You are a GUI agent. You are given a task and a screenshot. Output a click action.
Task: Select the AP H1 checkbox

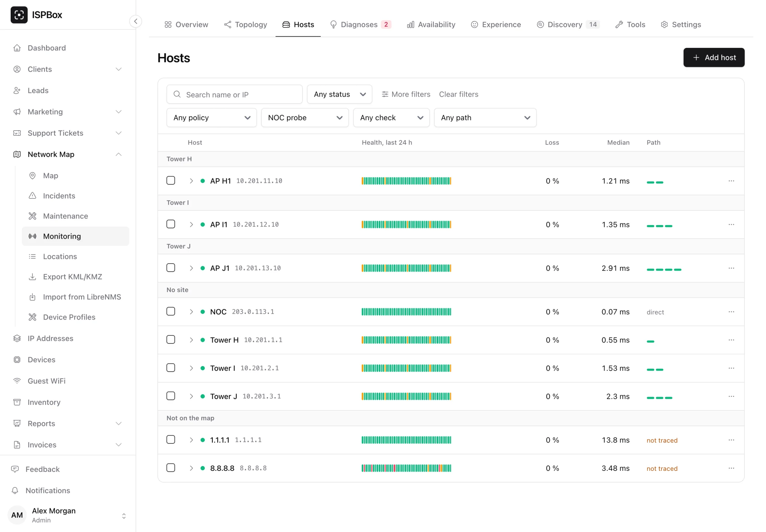point(171,181)
